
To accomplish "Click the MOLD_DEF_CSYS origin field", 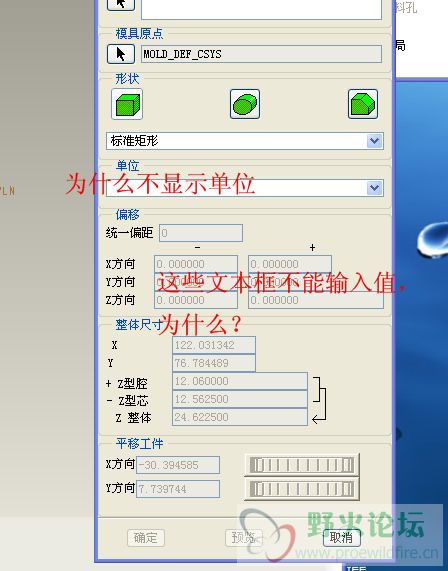I will pyautogui.click(x=261, y=54).
